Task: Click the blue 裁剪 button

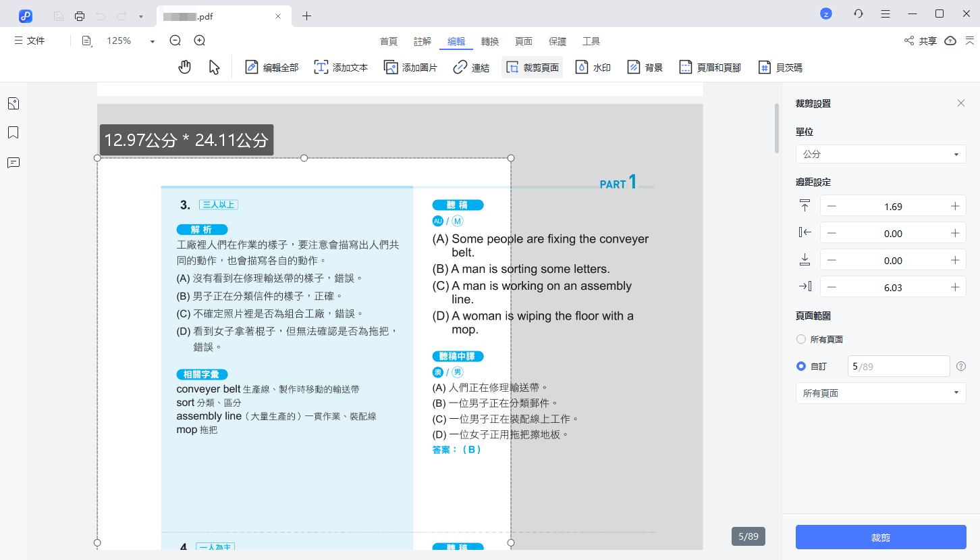Action: [x=881, y=537]
